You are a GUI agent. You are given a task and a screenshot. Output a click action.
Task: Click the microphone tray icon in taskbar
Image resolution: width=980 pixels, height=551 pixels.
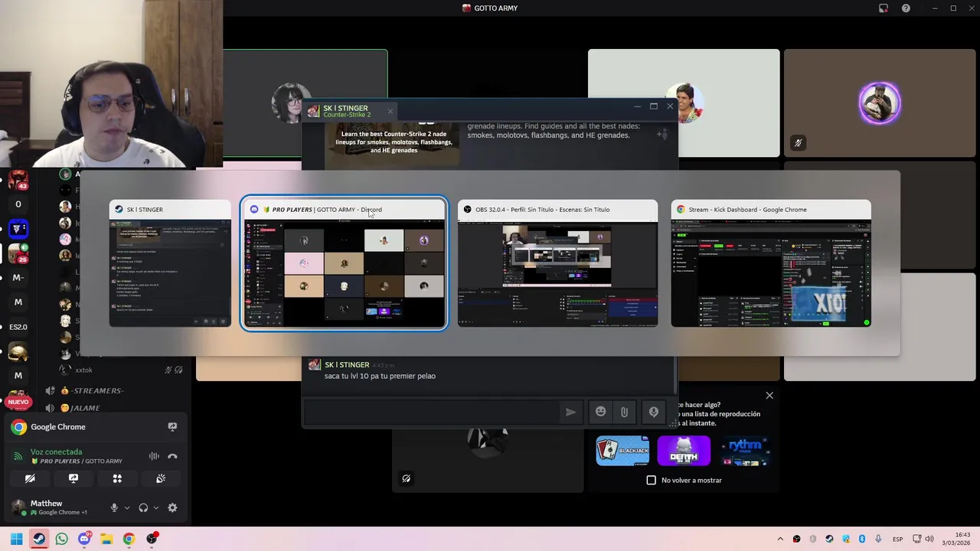pos(878,539)
